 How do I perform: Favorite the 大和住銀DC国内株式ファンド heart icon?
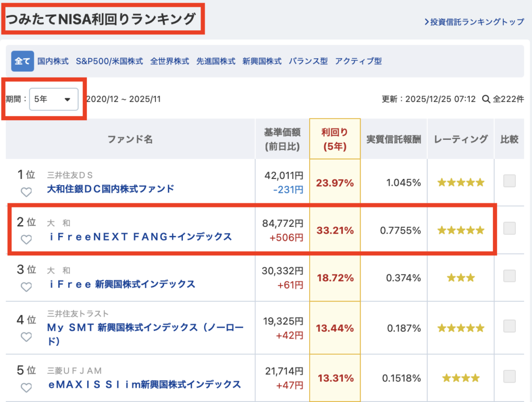(x=26, y=192)
